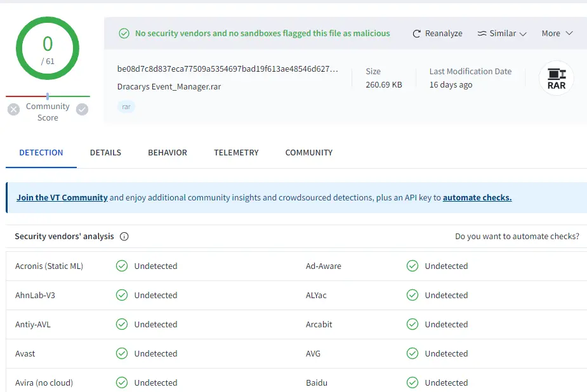Click the Last Modification Date label
587x392 pixels.
point(470,72)
